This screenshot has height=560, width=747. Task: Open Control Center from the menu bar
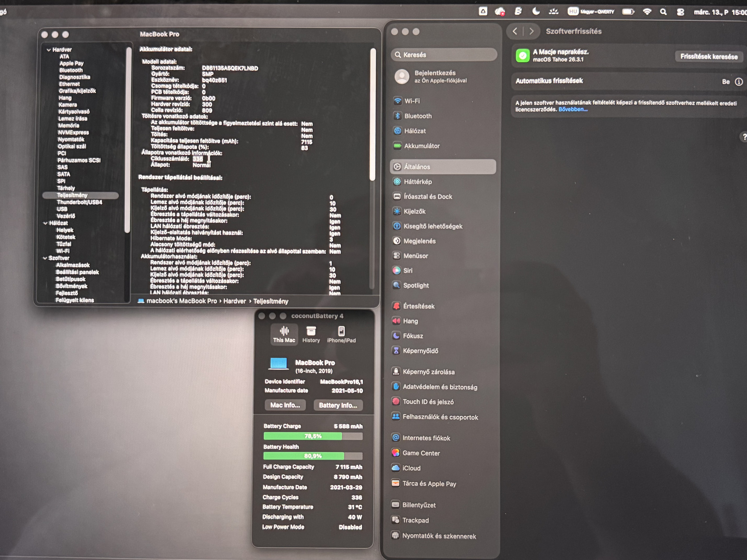click(x=680, y=12)
